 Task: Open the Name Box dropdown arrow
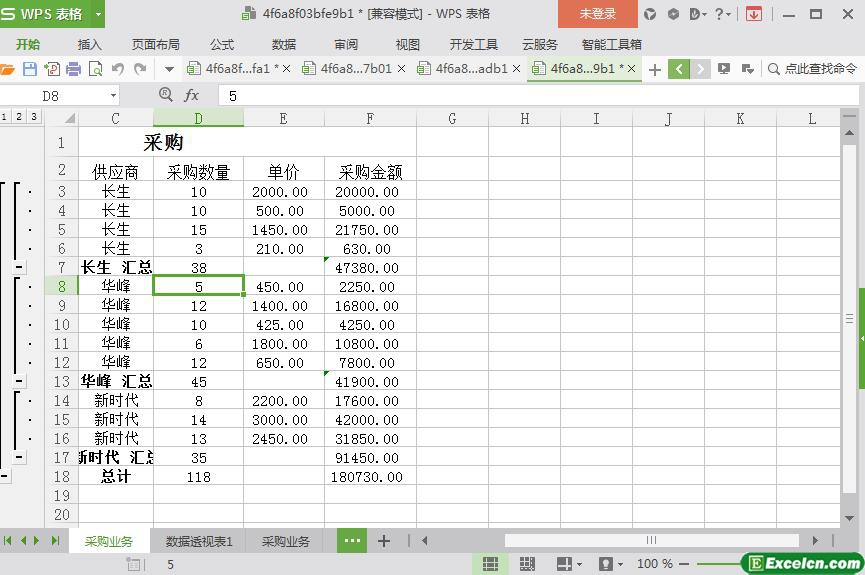(113, 96)
